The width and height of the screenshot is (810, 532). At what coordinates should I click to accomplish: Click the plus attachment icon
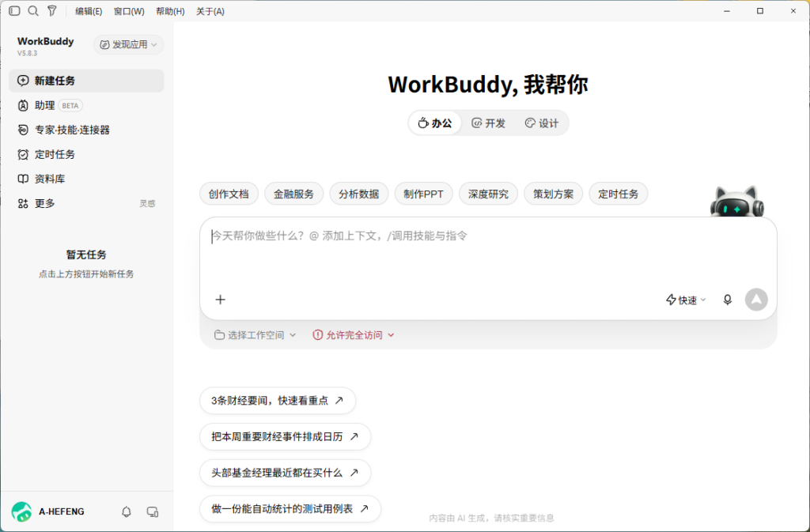(220, 300)
